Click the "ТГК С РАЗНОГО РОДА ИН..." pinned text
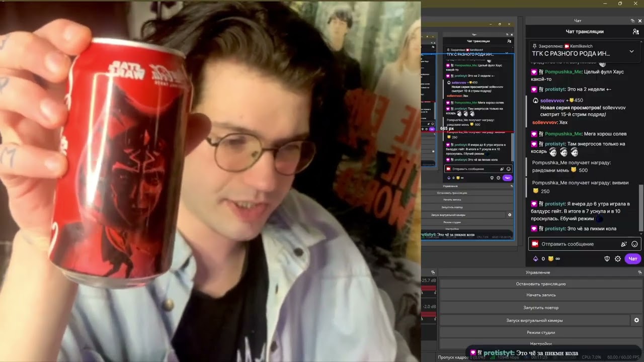The width and height of the screenshot is (644, 362). [x=571, y=53]
